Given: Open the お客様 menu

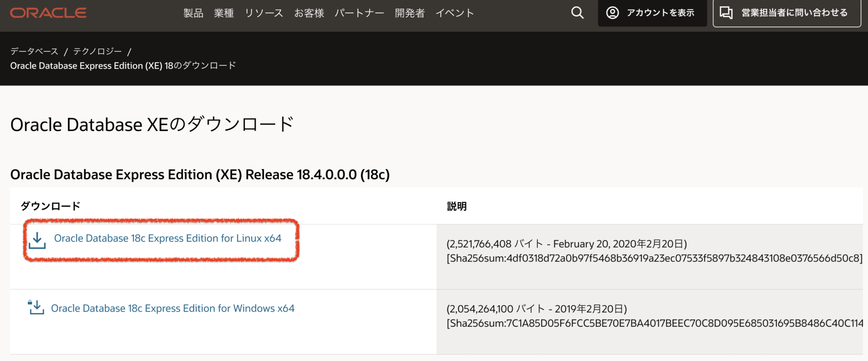Looking at the screenshot, I should point(309,13).
